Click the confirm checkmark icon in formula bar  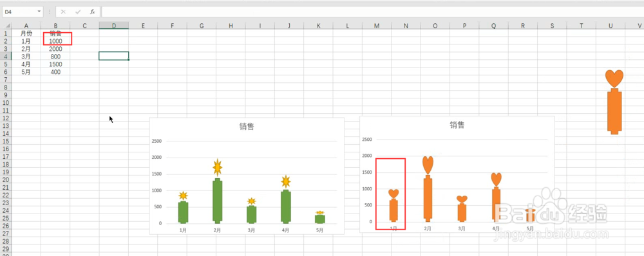[x=78, y=12]
